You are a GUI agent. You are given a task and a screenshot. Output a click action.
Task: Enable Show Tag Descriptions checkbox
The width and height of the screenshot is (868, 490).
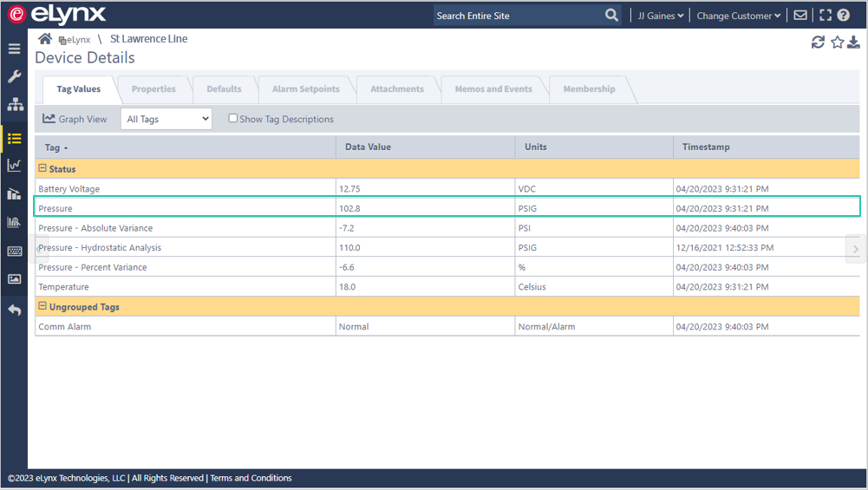233,118
